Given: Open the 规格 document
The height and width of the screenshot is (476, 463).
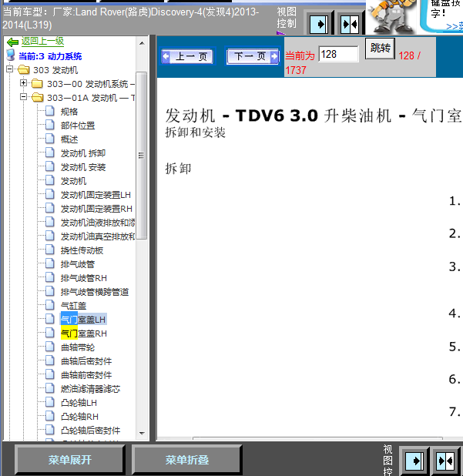Looking at the screenshot, I should (x=69, y=112).
